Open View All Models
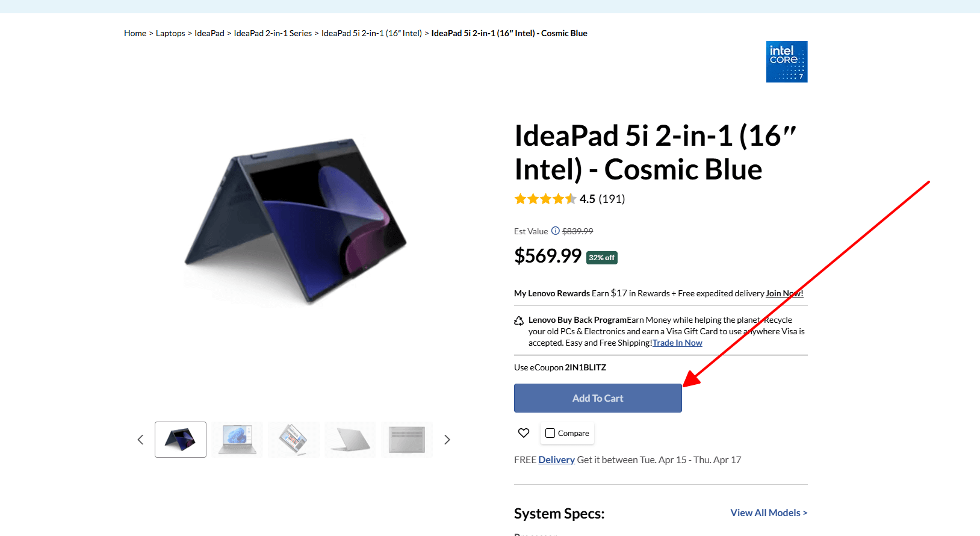Image resolution: width=980 pixels, height=536 pixels. (768, 513)
